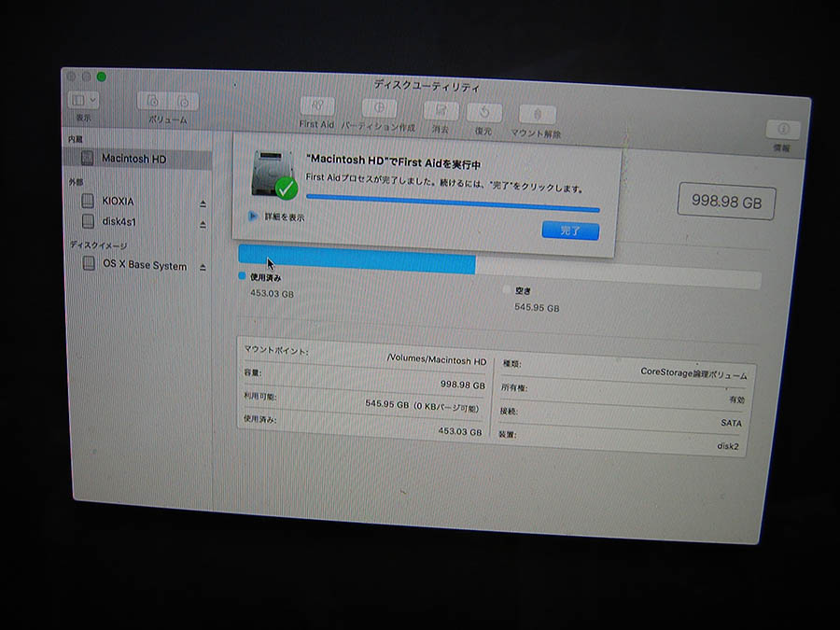
Task: Click the /Volumes/Macintosh HD mount point value
Action: click(x=437, y=359)
